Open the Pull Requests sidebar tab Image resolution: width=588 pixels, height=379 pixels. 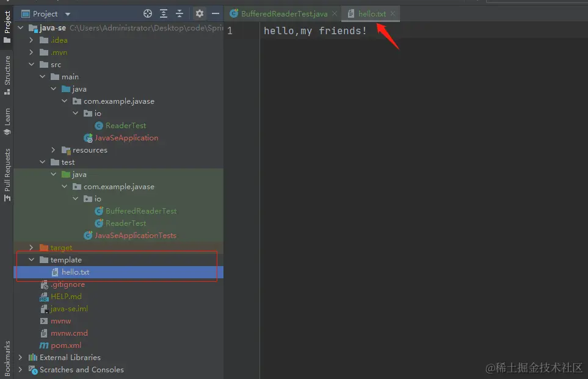pos(7,175)
